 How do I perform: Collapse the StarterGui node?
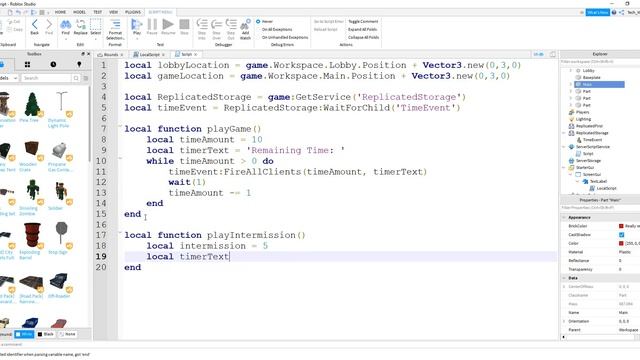564,168
